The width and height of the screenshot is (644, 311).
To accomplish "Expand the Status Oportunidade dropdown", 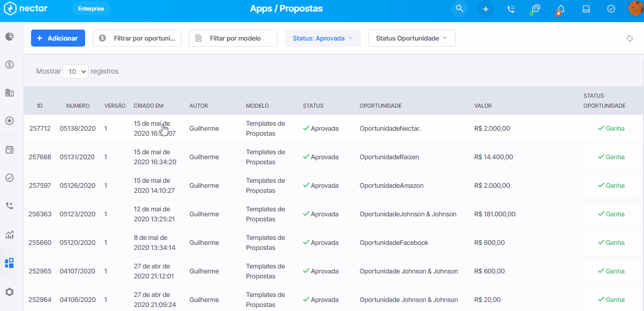I will (x=412, y=38).
